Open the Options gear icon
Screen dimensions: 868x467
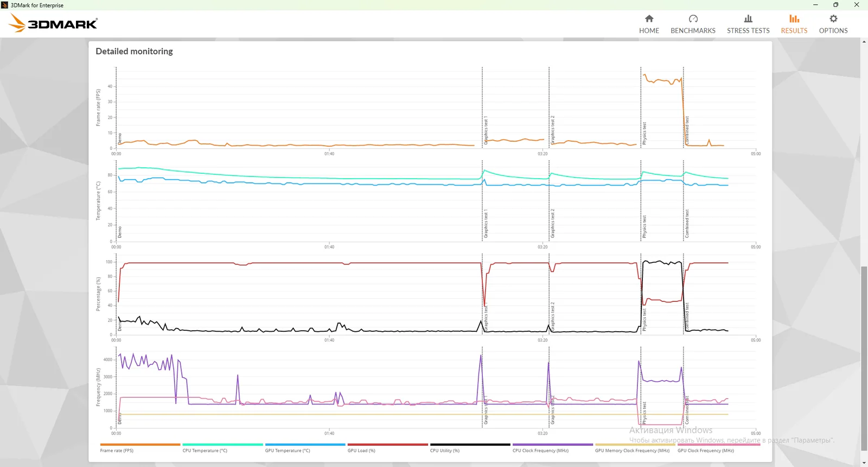[833, 18]
